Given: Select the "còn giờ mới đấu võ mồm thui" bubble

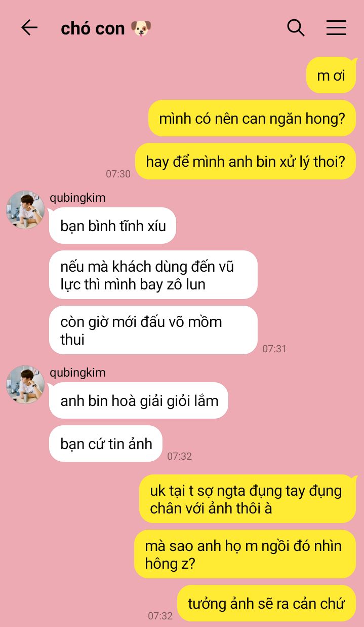Looking at the screenshot, I should coord(153,330).
